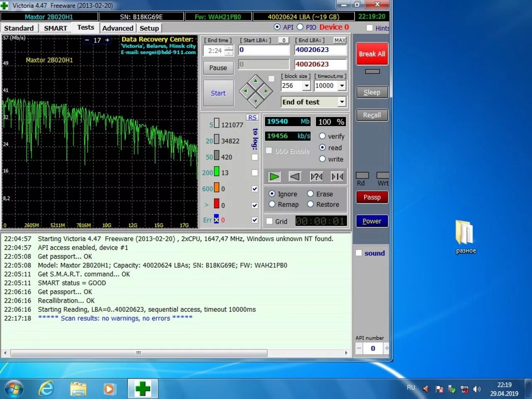Click the Rd indicator light
The height and width of the screenshot is (399, 532).
tap(362, 175)
